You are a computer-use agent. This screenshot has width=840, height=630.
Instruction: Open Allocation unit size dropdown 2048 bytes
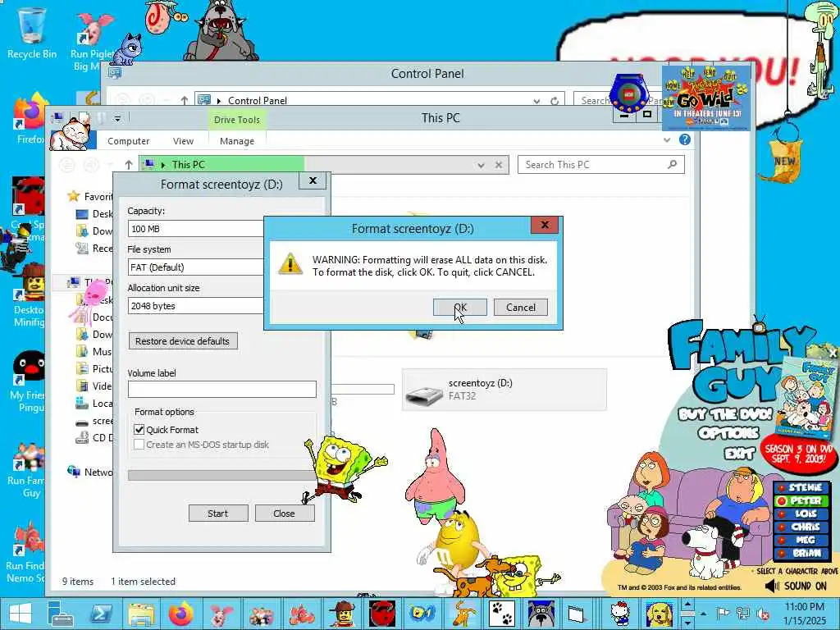[x=195, y=305]
